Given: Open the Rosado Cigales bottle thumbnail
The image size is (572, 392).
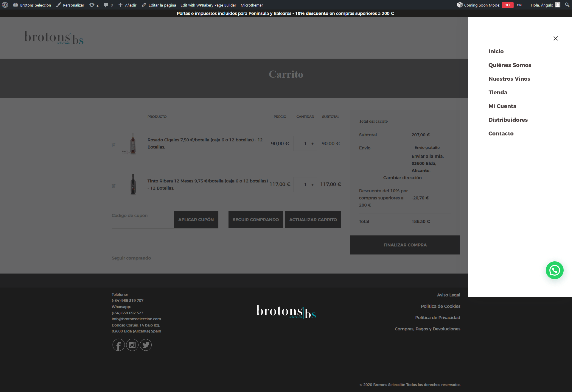Looking at the screenshot, I should tap(133, 143).
